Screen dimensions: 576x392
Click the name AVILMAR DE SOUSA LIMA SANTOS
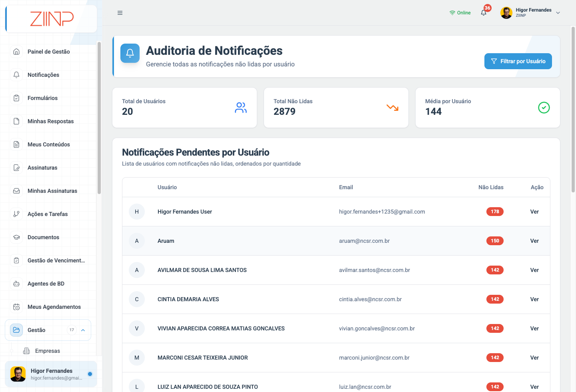202,270
